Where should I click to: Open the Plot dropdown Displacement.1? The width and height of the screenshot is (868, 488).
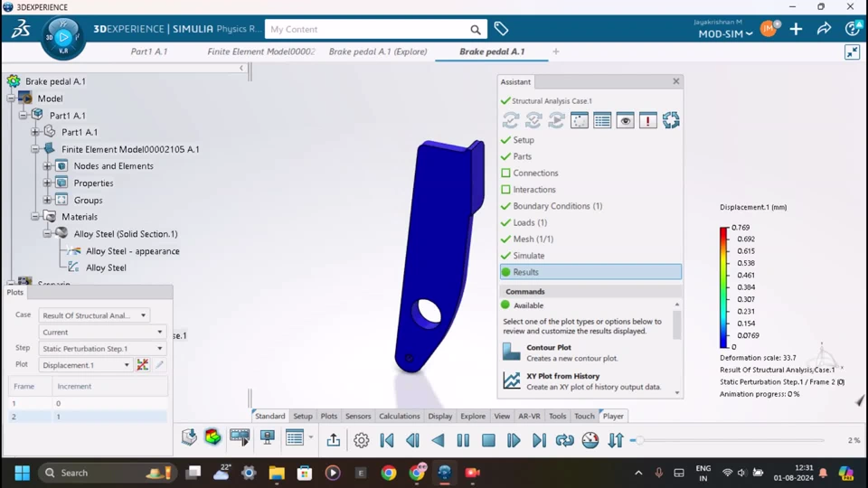(86, 365)
